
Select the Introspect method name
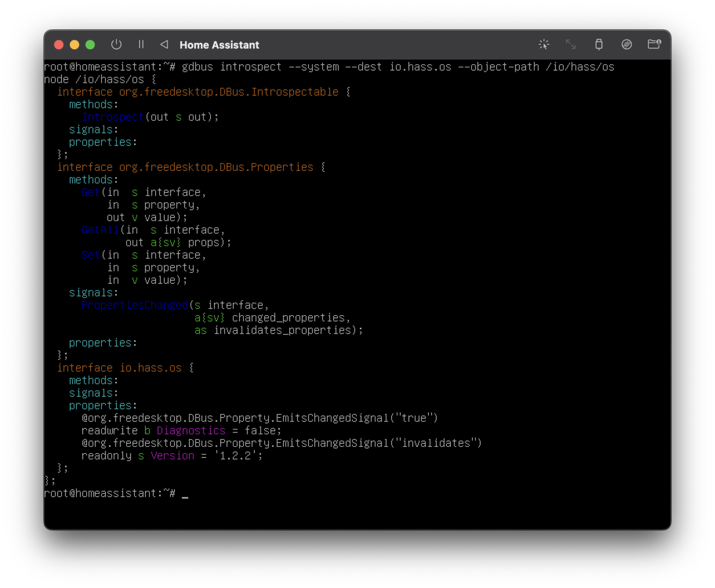(113, 117)
